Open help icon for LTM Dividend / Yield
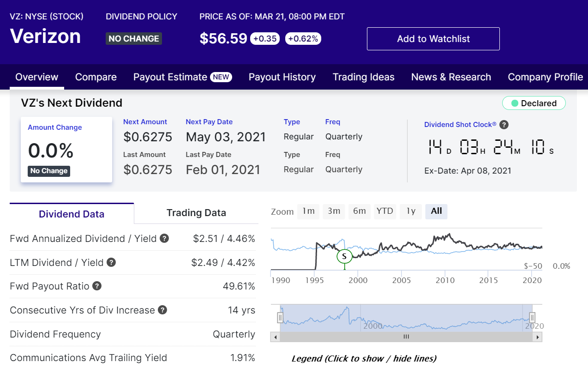This screenshot has width=588, height=368. [111, 262]
